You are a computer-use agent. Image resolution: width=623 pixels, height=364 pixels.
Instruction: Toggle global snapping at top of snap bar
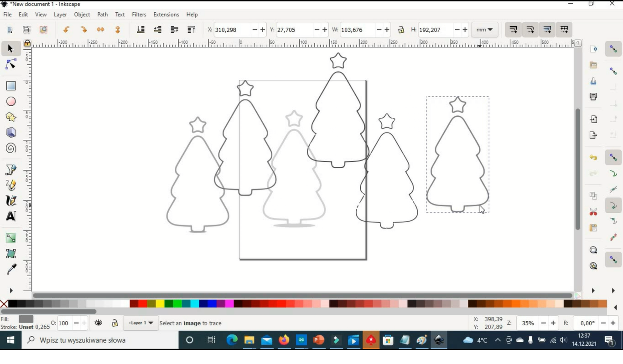tap(613, 49)
